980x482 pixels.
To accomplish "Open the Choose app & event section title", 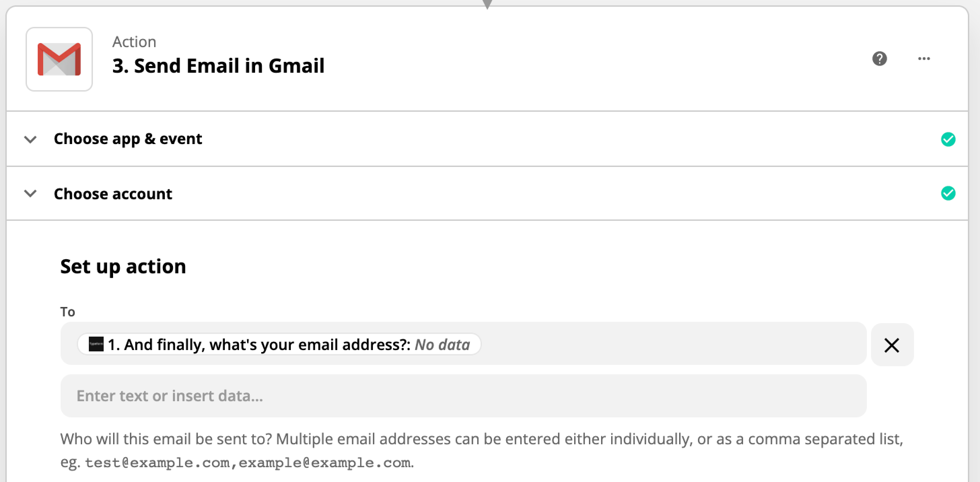I will tap(128, 139).
